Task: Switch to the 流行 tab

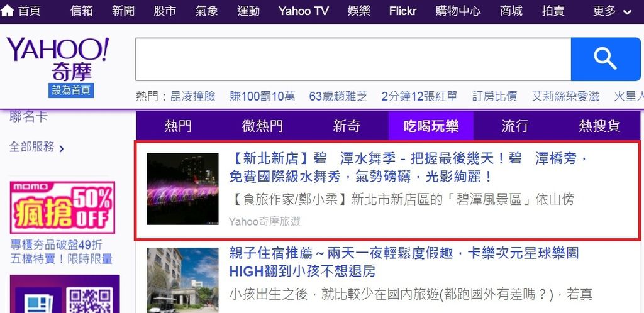Action: pyautogui.click(x=515, y=126)
